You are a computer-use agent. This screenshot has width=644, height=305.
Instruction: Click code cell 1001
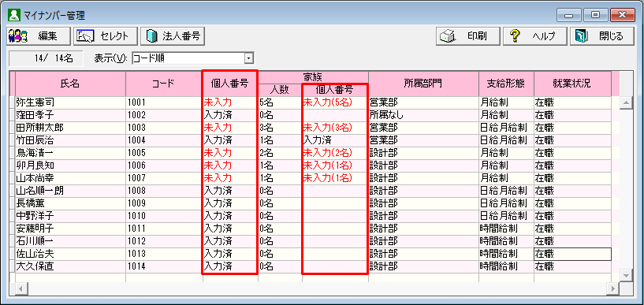click(x=164, y=102)
